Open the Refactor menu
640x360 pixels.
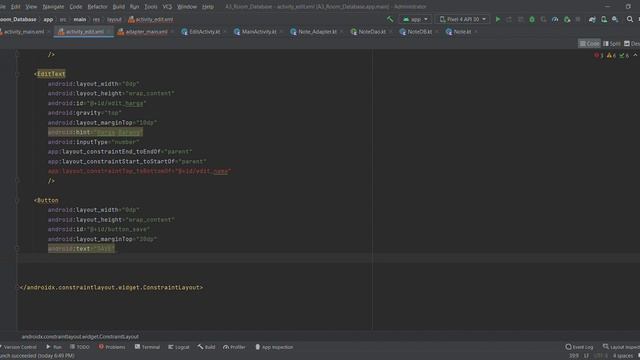98,7
